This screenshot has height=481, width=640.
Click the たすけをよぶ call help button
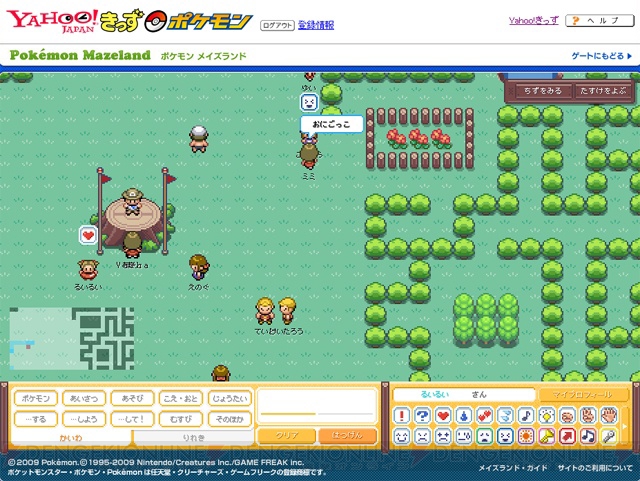point(603,91)
